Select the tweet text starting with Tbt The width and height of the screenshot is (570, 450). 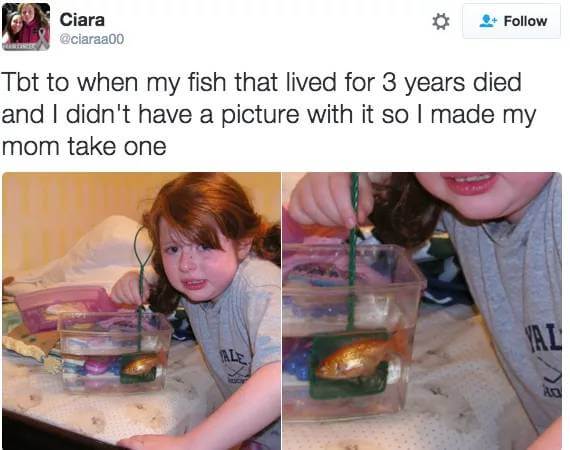click(268, 114)
